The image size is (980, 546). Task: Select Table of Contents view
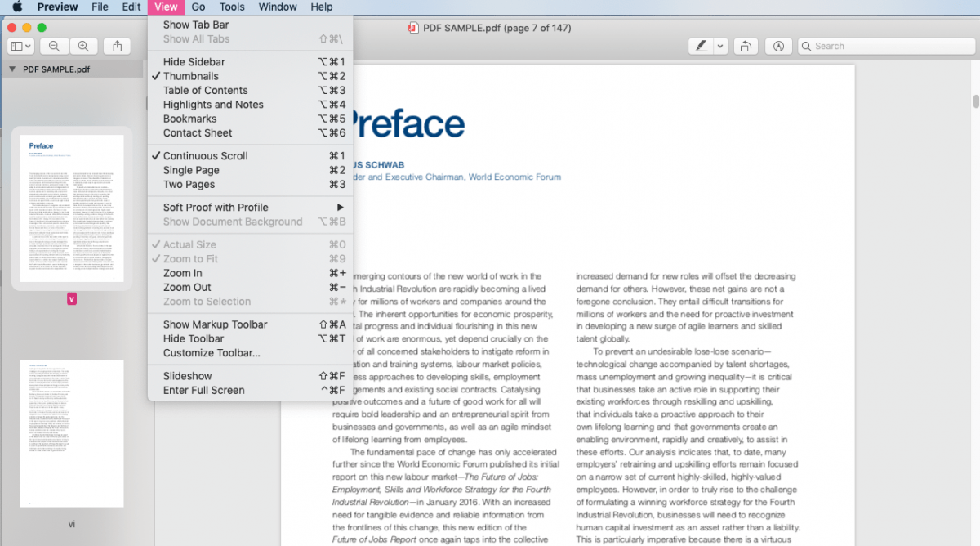(251, 90)
